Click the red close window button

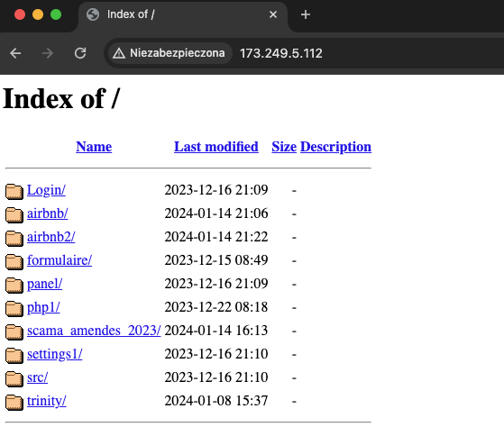pyautogui.click(x=20, y=14)
